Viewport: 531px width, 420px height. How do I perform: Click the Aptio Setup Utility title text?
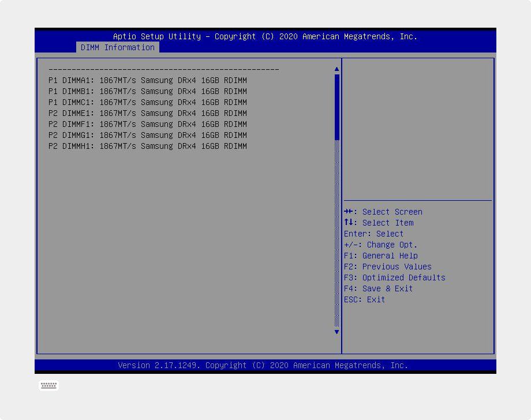(x=265, y=36)
